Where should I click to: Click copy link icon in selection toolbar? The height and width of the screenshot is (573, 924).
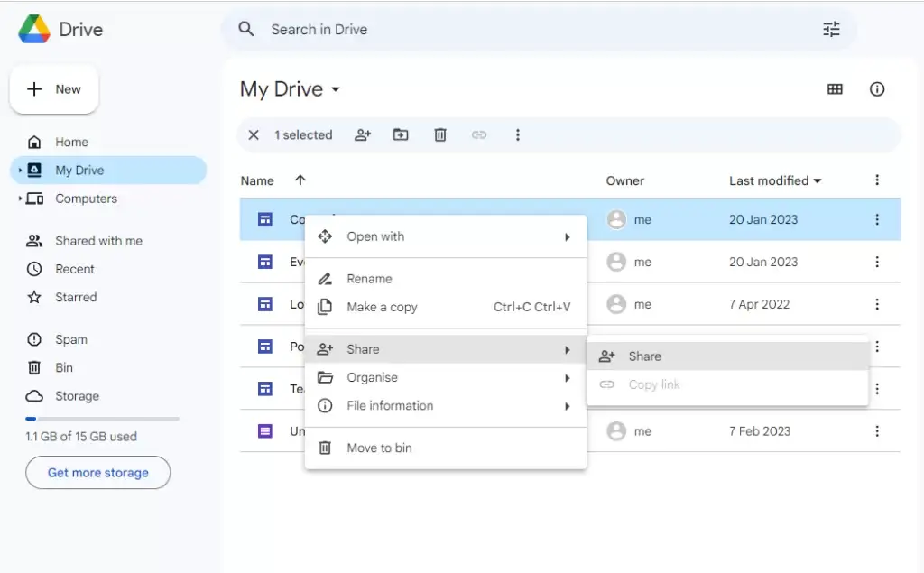479,135
